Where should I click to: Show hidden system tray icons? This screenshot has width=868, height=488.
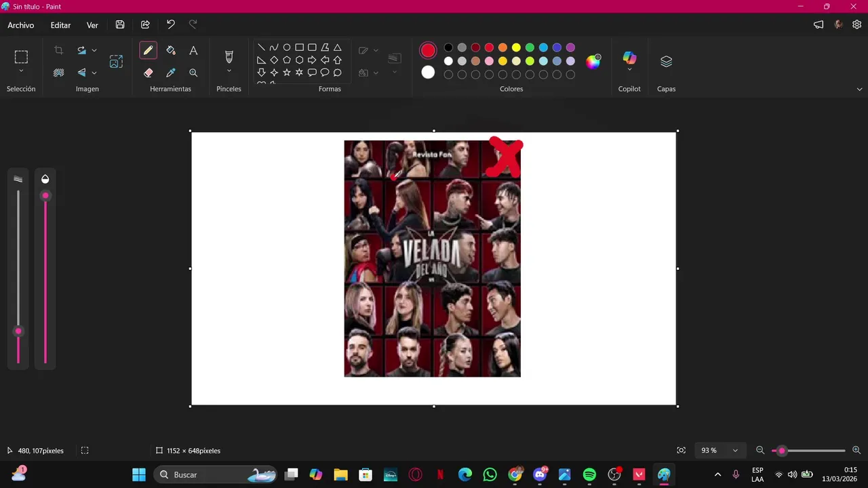(717, 474)
